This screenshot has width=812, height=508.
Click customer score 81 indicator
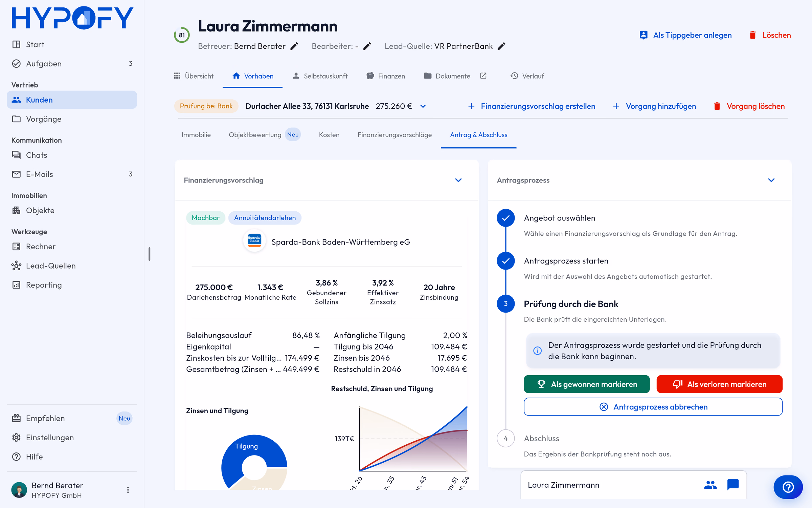(182, 35)
